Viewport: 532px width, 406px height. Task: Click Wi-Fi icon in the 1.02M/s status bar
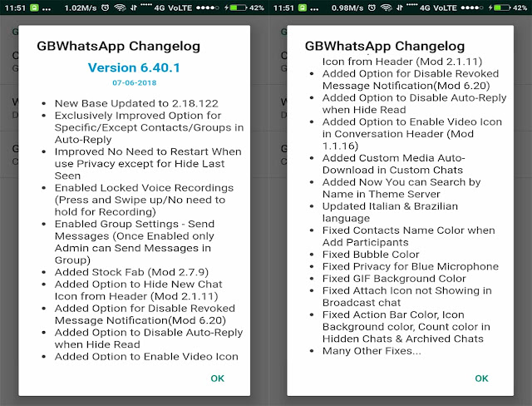click(120, 7)
